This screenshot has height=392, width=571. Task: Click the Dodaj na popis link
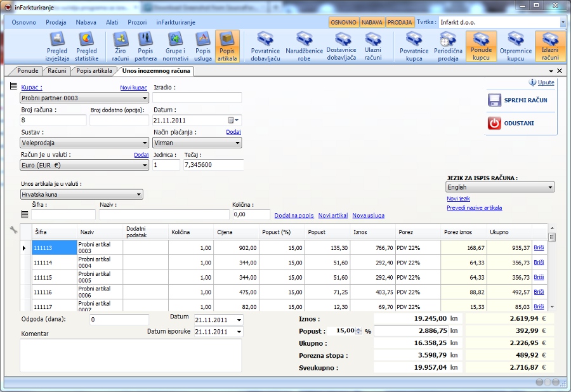tap(294, 215)
